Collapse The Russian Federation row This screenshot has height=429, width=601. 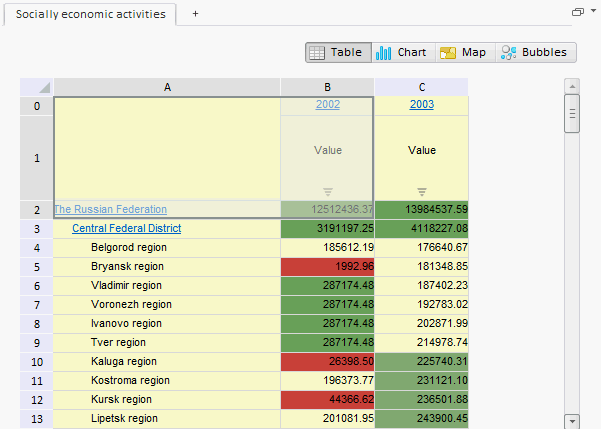(x=110, y=209)
